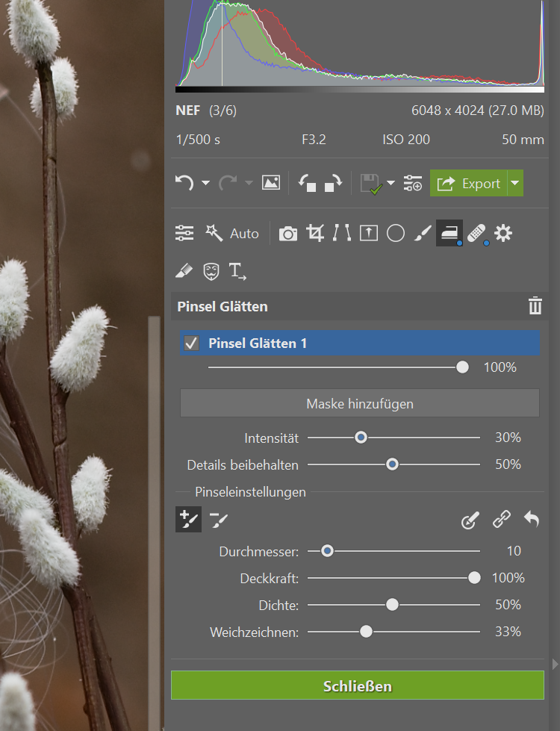The width and height of the screenshot is (560, 731).
Task: Adjust the Pinsel Glätten 1 opacity slider
Action: coord(338,367)
